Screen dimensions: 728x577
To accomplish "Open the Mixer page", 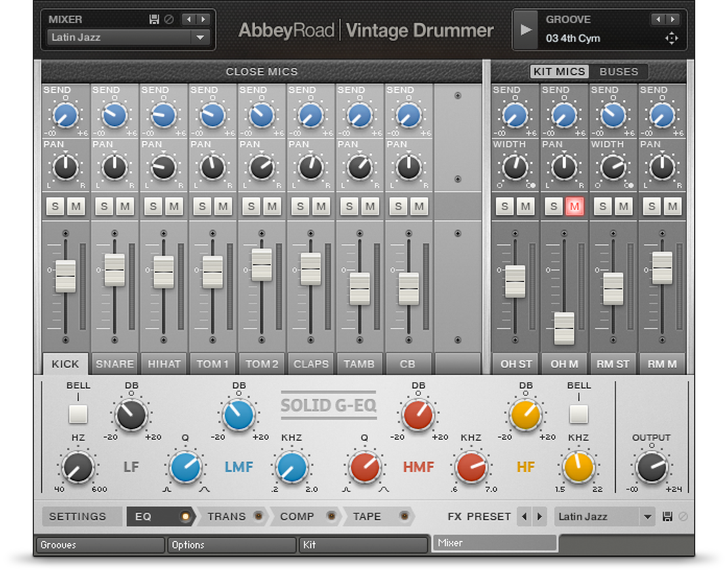I will pos(495,543).
